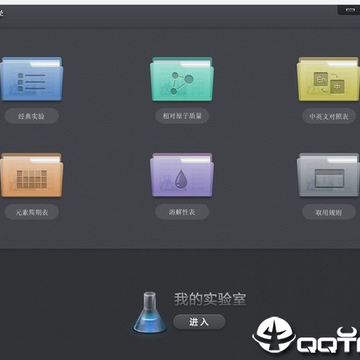Viewport: 360px width, 360px height.
Task: Click the 溶解性表 label button
Action: click(x=182, y=212)
